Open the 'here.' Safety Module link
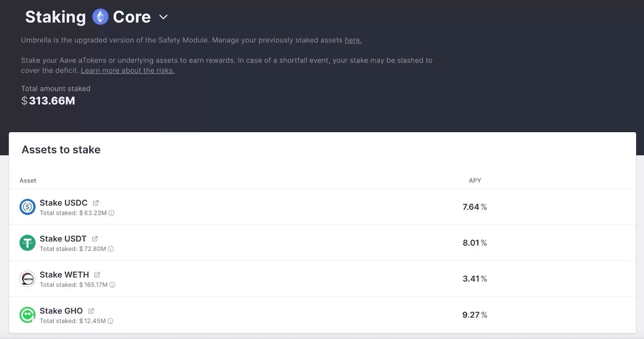This screenshot has width=644, height=339. 353,40
